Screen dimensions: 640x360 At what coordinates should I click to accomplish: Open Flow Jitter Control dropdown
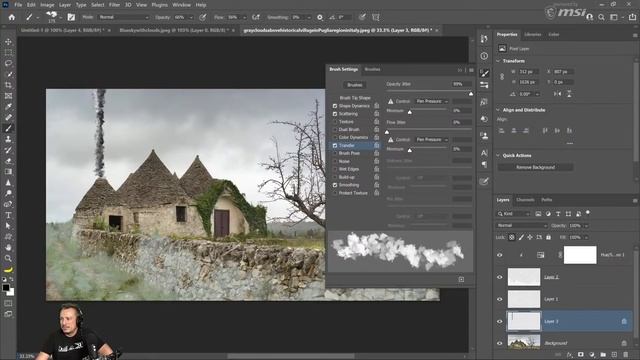click(x=432, y=140)
